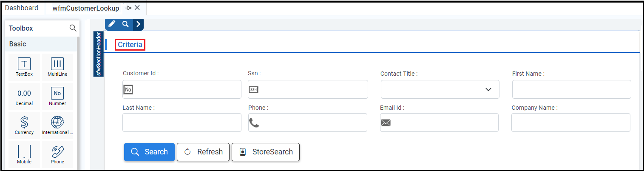Screen dimensions: 644x171
Task: Select the Phone control in Toolbox
Action: pyautogui.click(x=57, y=154)
